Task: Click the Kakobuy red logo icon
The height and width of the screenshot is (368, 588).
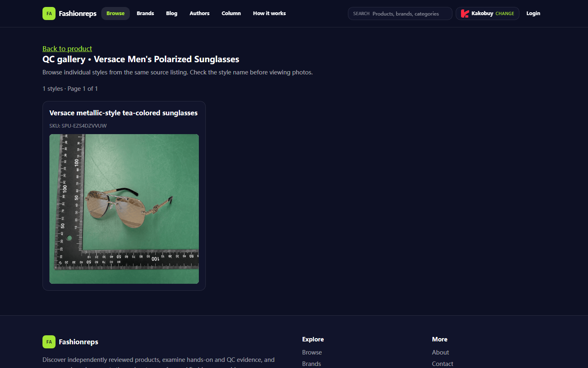Action: click(x=465, y=13)
